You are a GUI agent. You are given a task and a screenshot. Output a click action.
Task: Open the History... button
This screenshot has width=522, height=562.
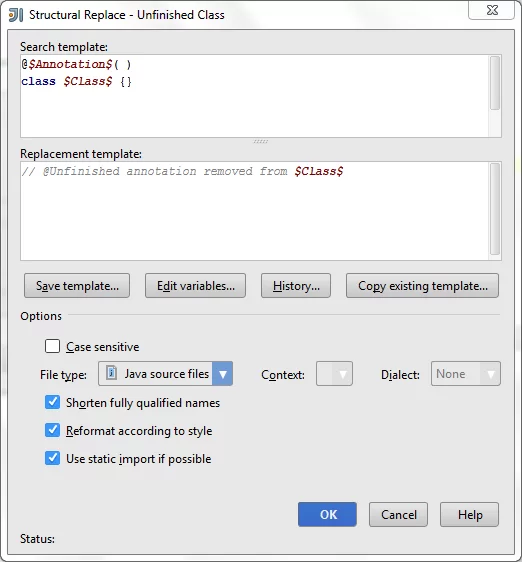(x=296, y=286)
